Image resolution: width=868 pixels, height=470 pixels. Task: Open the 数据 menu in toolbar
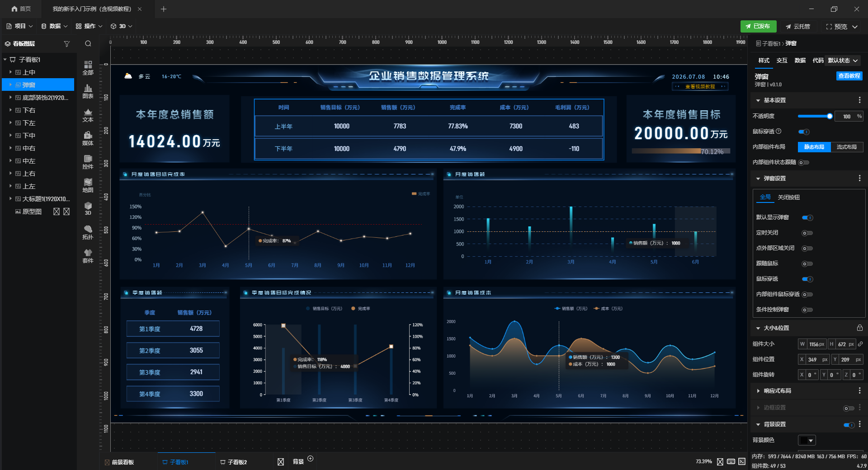click(x=54, y=26)
